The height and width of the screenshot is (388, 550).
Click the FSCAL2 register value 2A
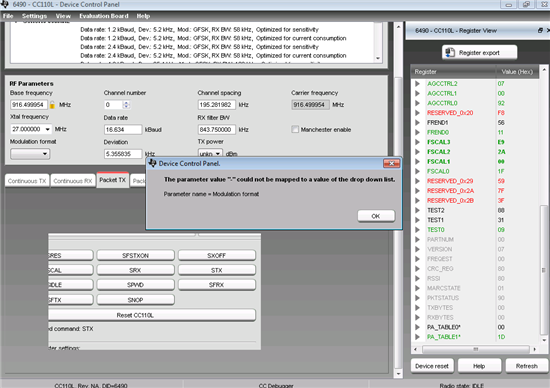(x=501, y=152)
